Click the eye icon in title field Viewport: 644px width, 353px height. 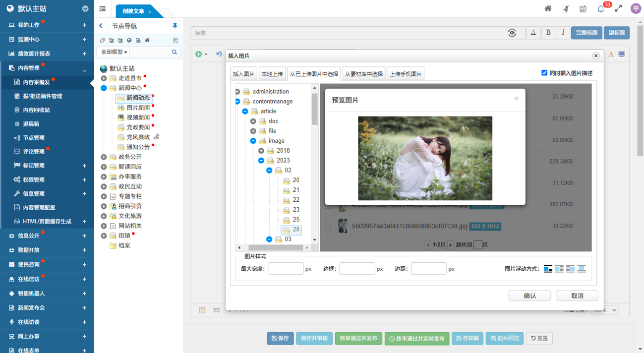[512, 33]
